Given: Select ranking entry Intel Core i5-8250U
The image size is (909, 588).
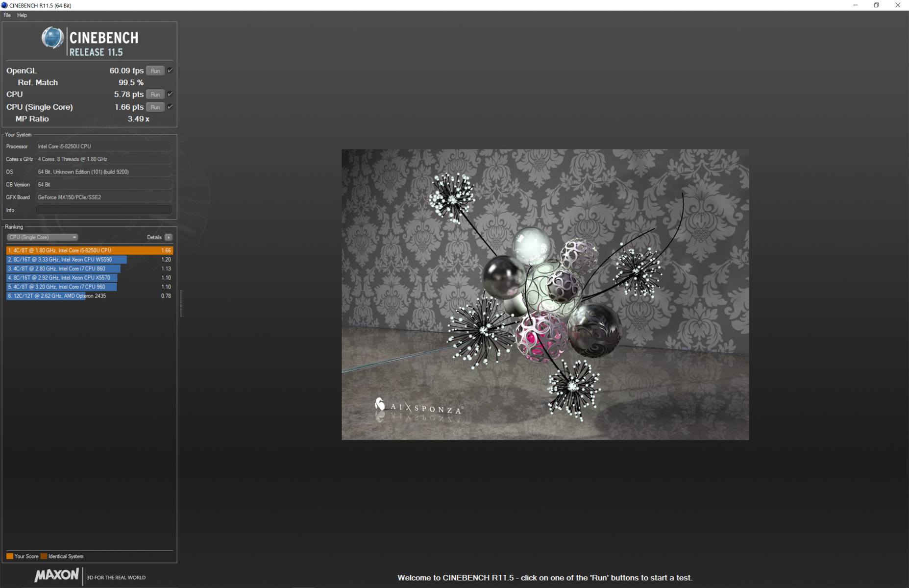Looking at the screenshot, I should pyautogui.click(x=89, y=250).
